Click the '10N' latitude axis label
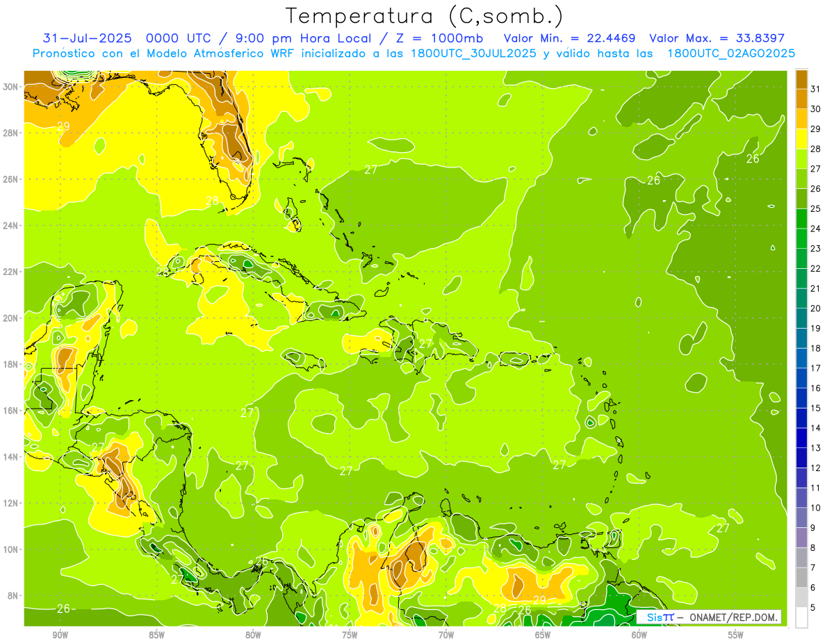 [x=12, y=549]
